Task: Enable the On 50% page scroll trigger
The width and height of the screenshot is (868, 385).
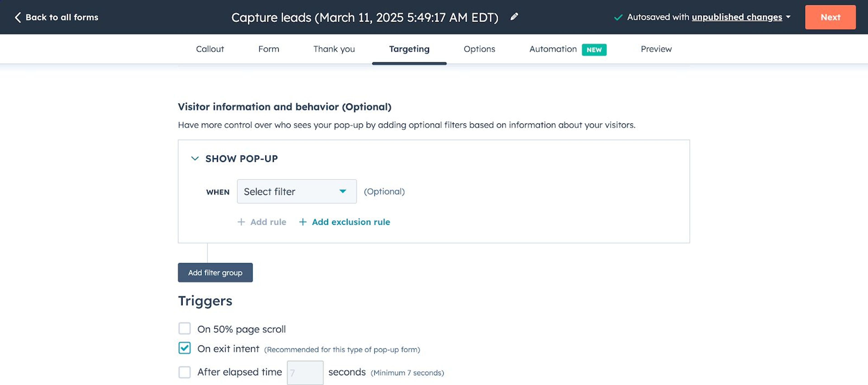Action: (184, 329)
